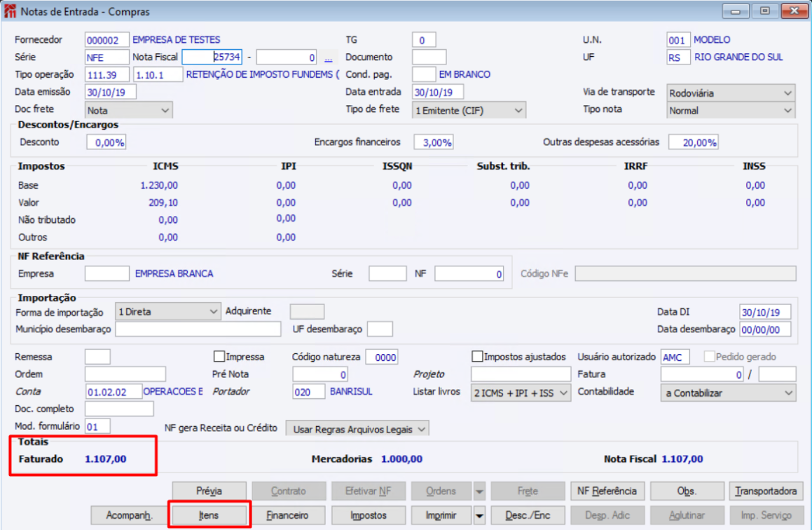Image resolution: width=812 pixels, height=530 pixels.
Task: Focus the Doc. completo field
Action: point(119,409)
